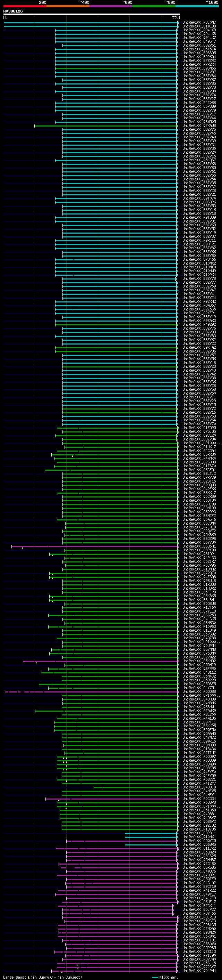Select the purple hit UniRef100_B6Q5H1
Image resolution: width=222 pixels, height=980 pixels.
[199, 546]
